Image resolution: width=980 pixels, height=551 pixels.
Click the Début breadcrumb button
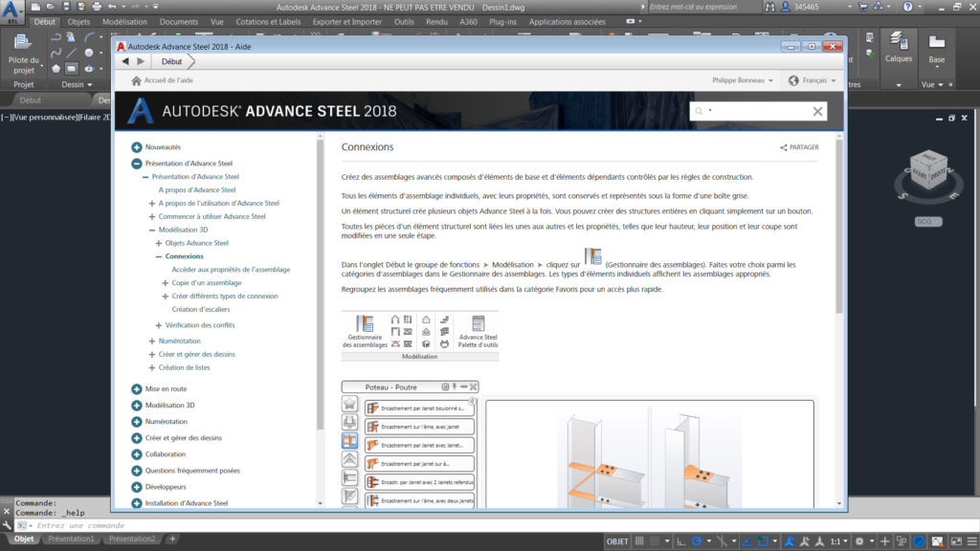tap(172, 61)
